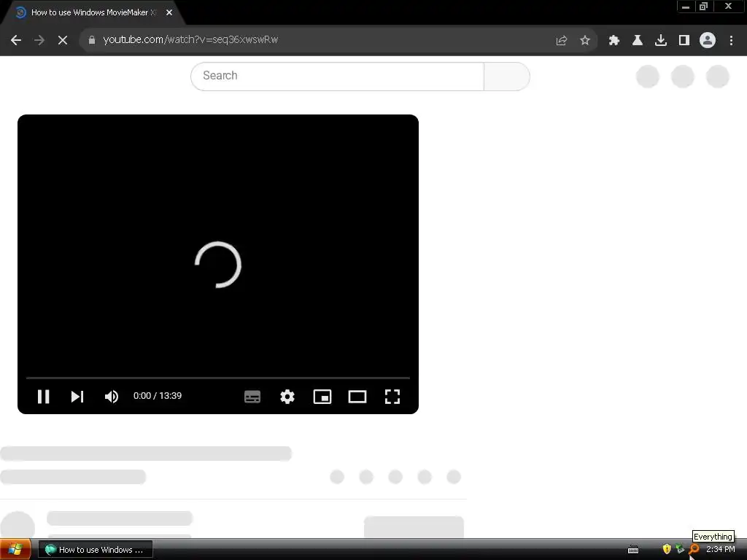This screenshot has height=560, width=747.
Task: Open the Windows Start menu
Action: click(x=15, y=550)
